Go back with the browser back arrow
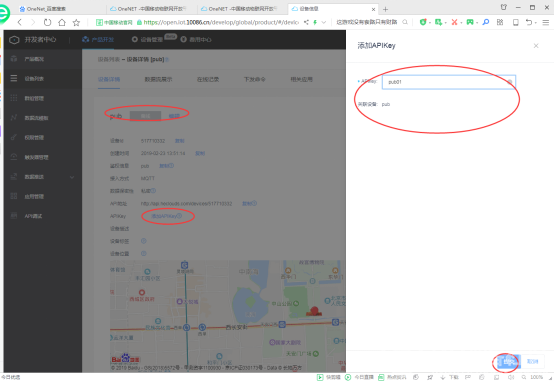 click(20, 22)
